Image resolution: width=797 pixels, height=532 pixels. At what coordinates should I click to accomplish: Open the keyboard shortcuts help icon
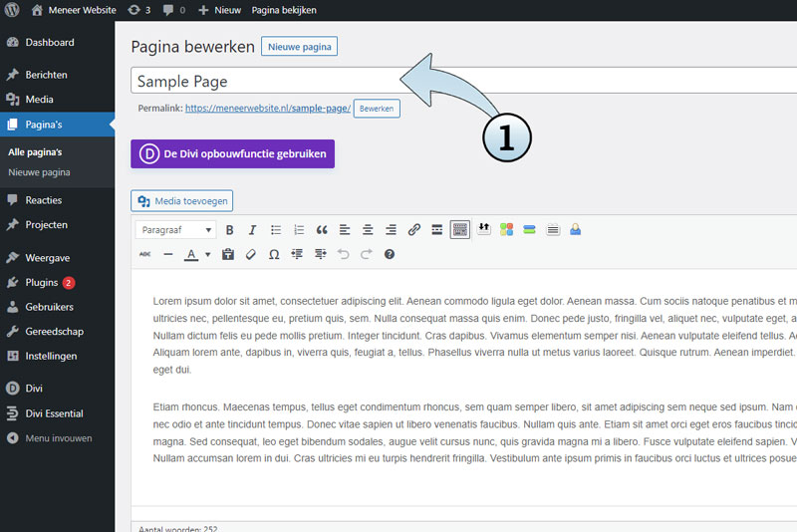coord(390,255)
